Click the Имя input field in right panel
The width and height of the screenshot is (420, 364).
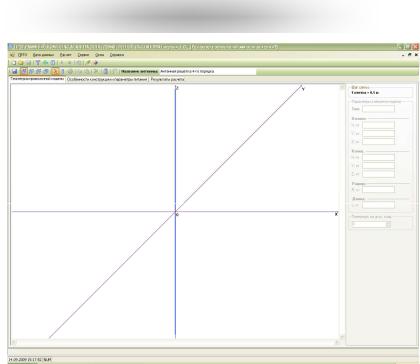pyautogui.click(x=378, y=109)
